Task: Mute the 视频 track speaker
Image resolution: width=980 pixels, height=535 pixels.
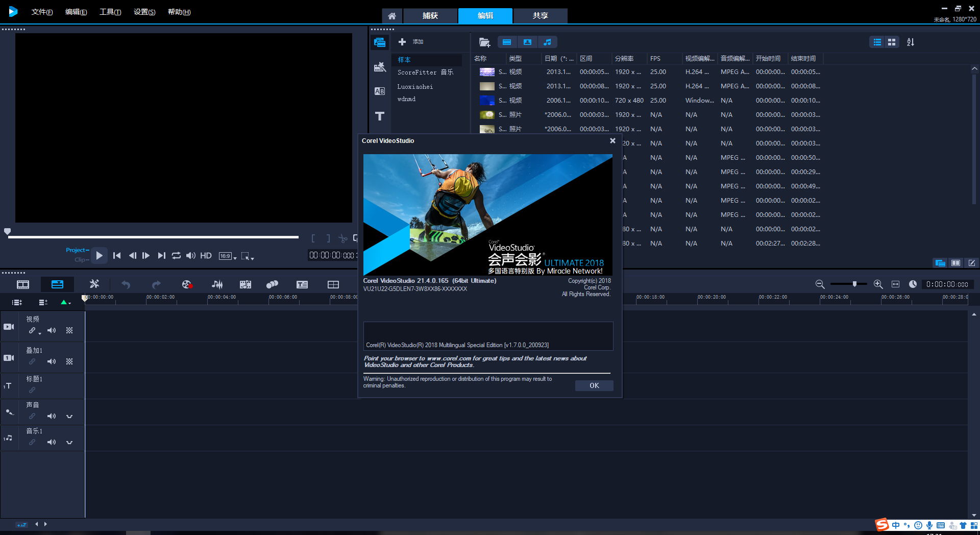Action: coord(52,331)
